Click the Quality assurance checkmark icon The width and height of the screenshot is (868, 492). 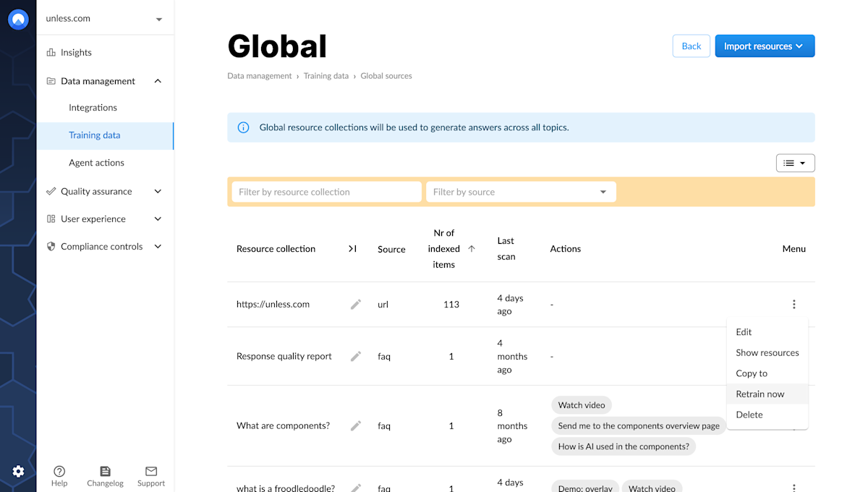coord(51,191)
